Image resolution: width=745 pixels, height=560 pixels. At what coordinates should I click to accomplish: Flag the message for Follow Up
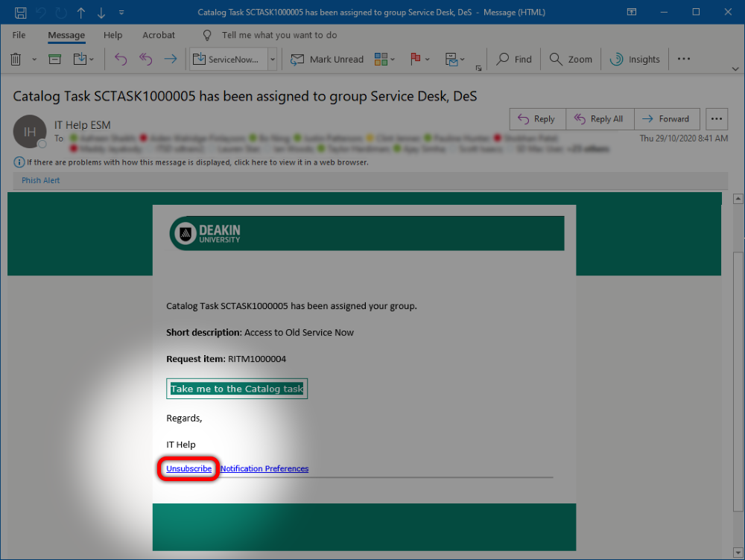[x=414, y=59]
